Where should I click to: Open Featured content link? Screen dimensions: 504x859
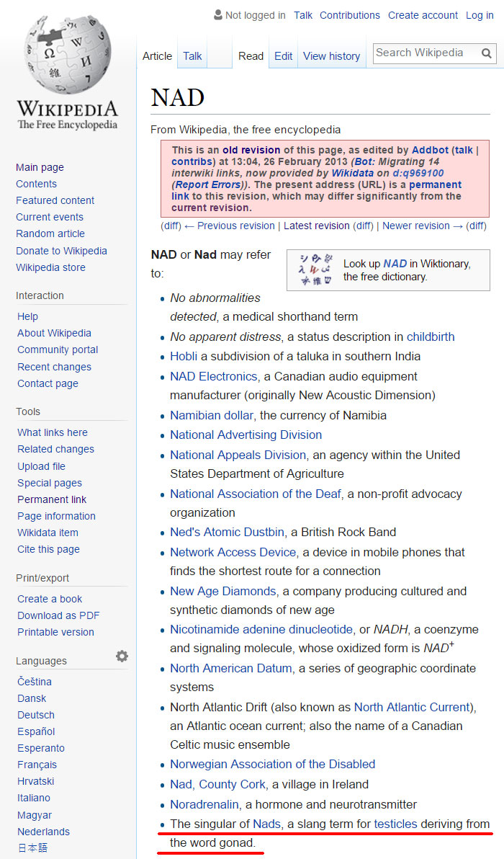tap(55, 200)
